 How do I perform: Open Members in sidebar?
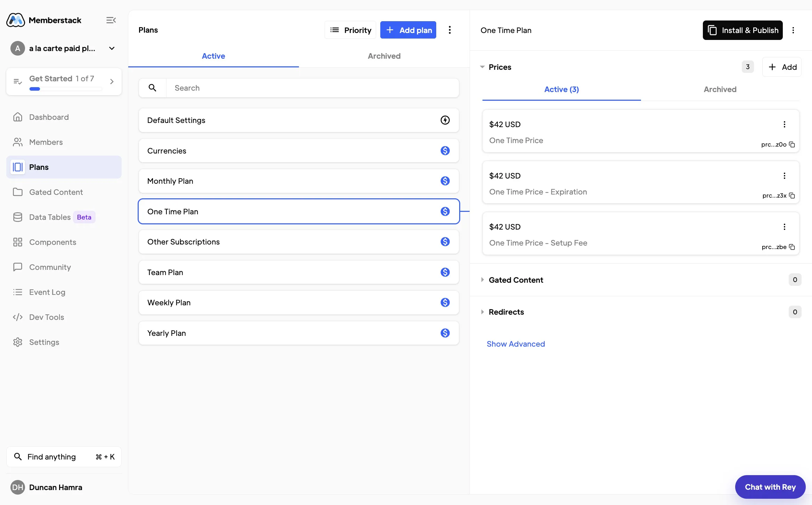[64, 142]
